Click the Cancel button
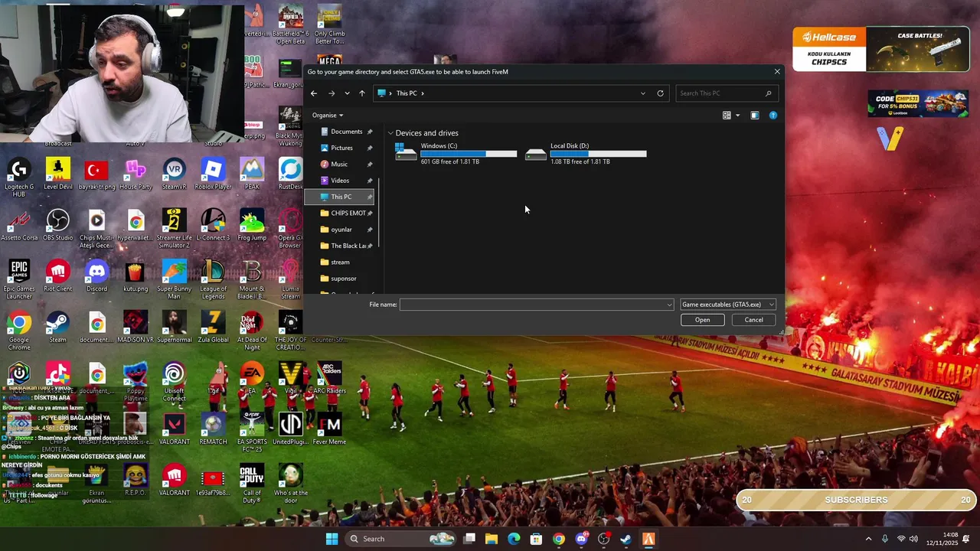980x551 pixels. coord(753,320)
